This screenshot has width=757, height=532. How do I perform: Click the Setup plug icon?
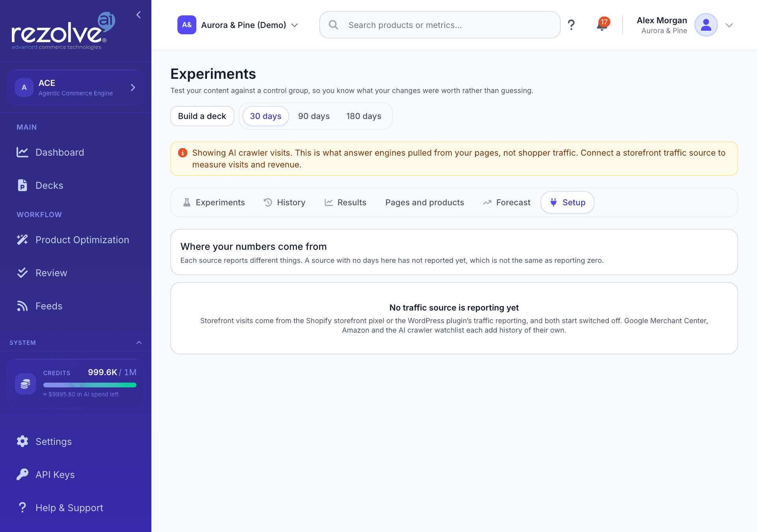point(554,203)
